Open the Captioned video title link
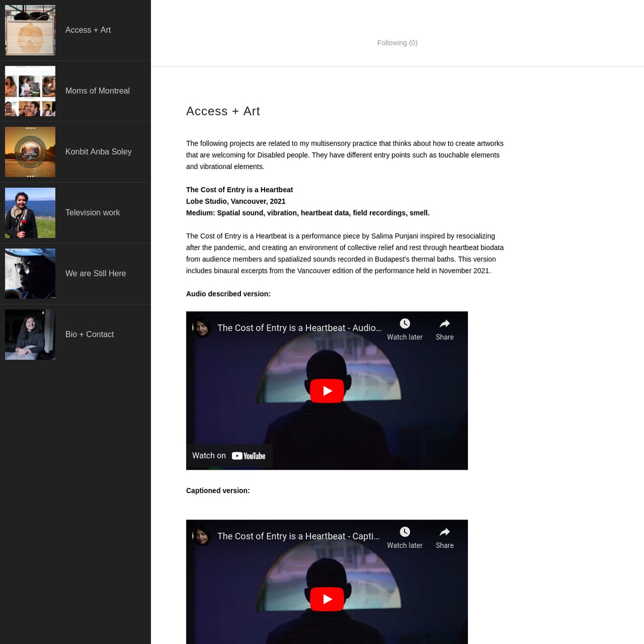This screenshot has width=644, height=644. click(298, 536)
